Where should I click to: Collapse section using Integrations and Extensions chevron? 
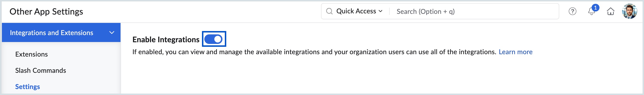(112, 33)
